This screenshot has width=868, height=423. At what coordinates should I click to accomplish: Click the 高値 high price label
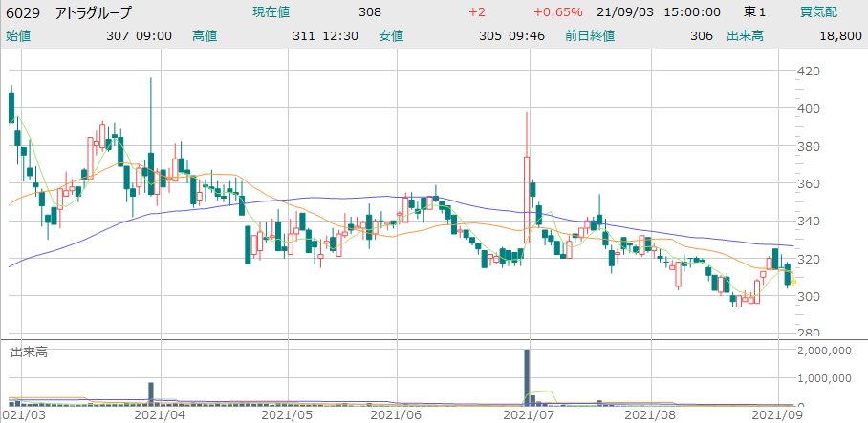(x=205, y=35)
